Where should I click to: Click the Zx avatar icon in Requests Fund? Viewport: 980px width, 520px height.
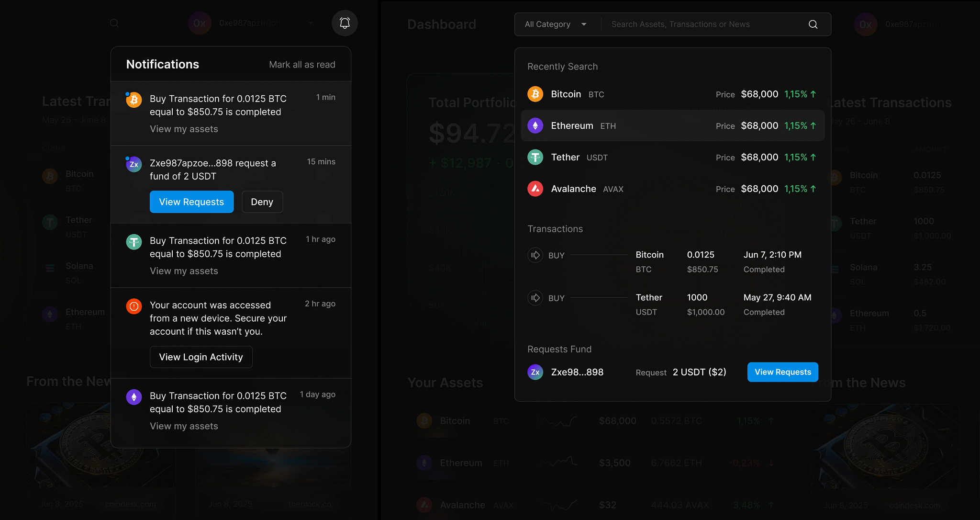535,372
